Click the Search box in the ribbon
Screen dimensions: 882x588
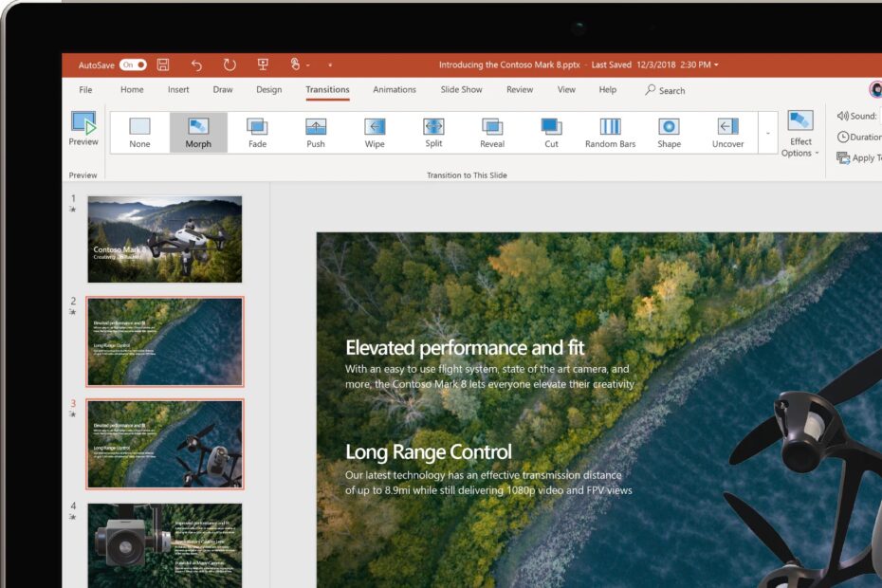coord(666,90)
